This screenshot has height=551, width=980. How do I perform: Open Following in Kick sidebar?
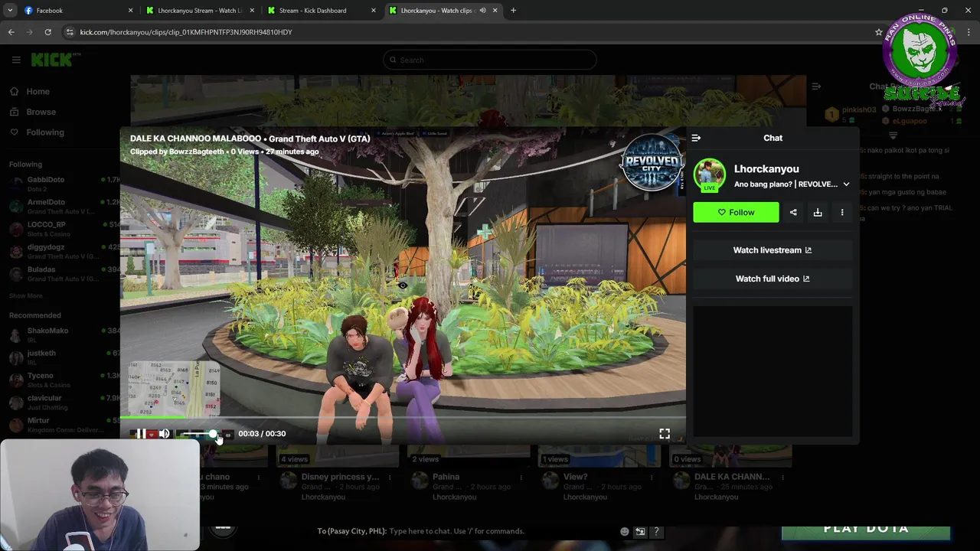pyautogui.click(x=38, y=132)
